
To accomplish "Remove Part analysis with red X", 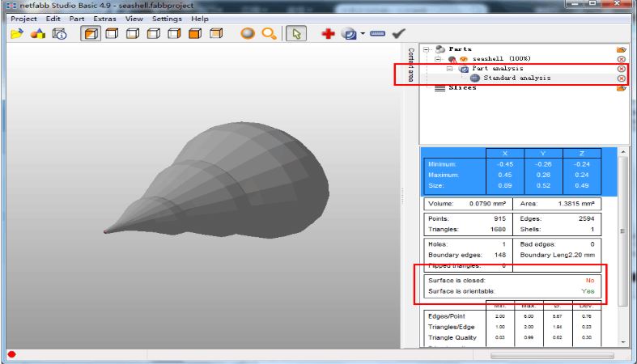I will (621, 69).
